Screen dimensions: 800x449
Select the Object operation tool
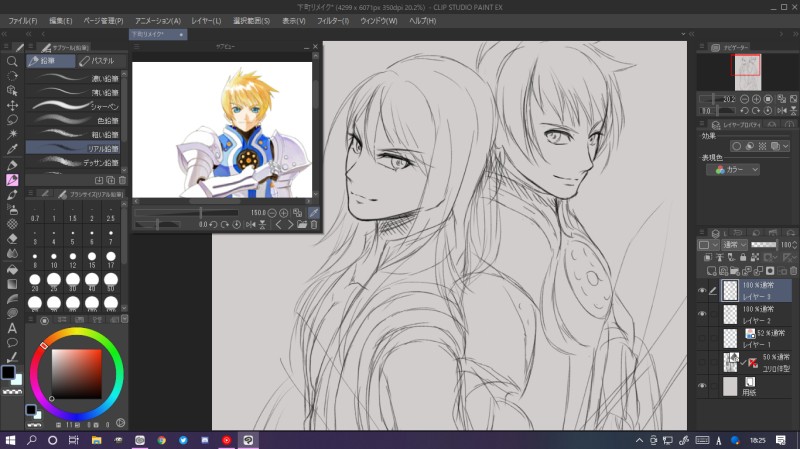pos(12,90)
